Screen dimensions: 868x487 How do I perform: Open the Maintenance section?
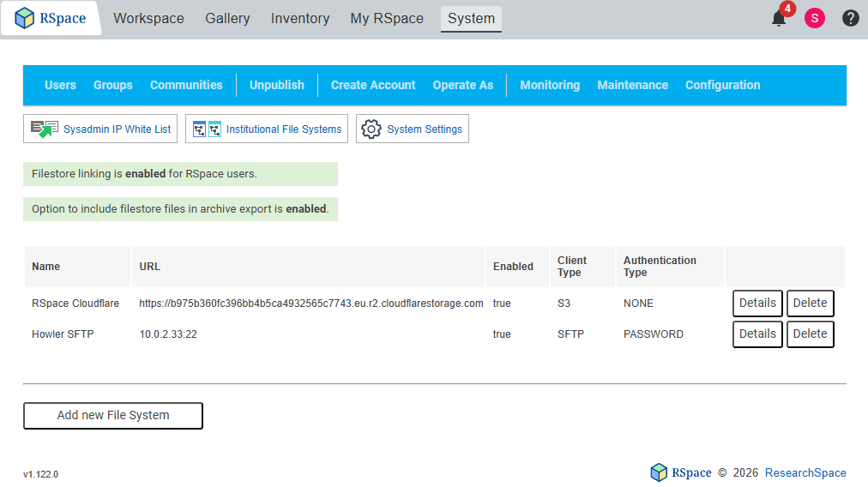tap(633, 85)
